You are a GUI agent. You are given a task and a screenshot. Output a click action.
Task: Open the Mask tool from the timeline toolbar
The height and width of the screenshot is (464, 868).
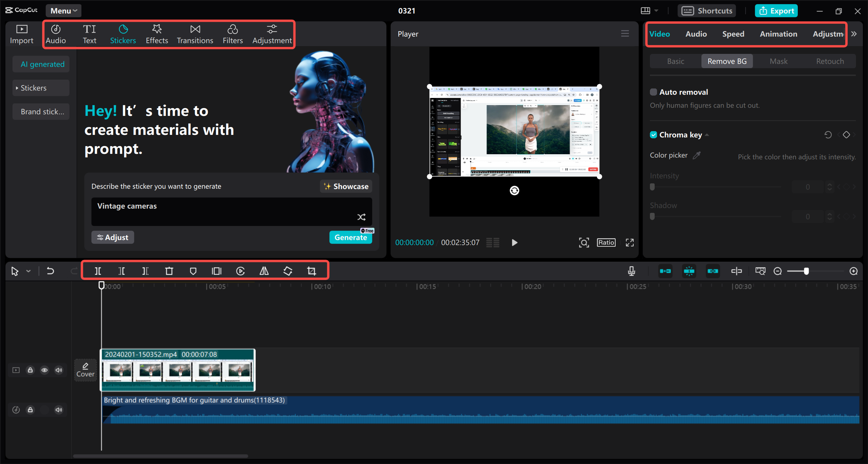tap(193, 271)
